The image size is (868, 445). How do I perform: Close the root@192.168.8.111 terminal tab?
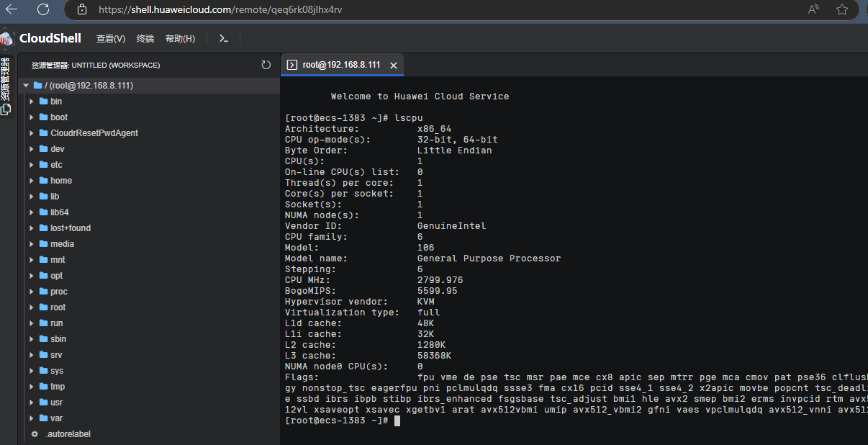(394, 66)
